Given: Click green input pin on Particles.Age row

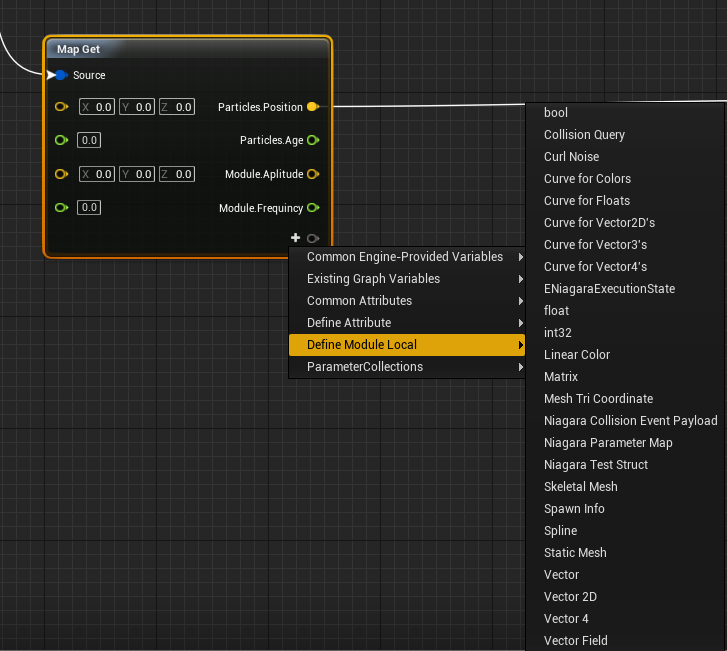Looking at the screenshot, I should (61, 140).
